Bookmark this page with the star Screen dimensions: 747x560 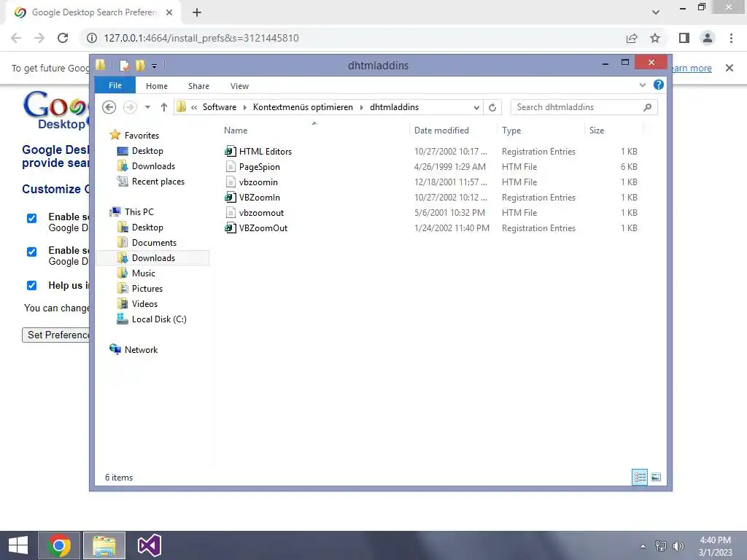tap(655, 38)
